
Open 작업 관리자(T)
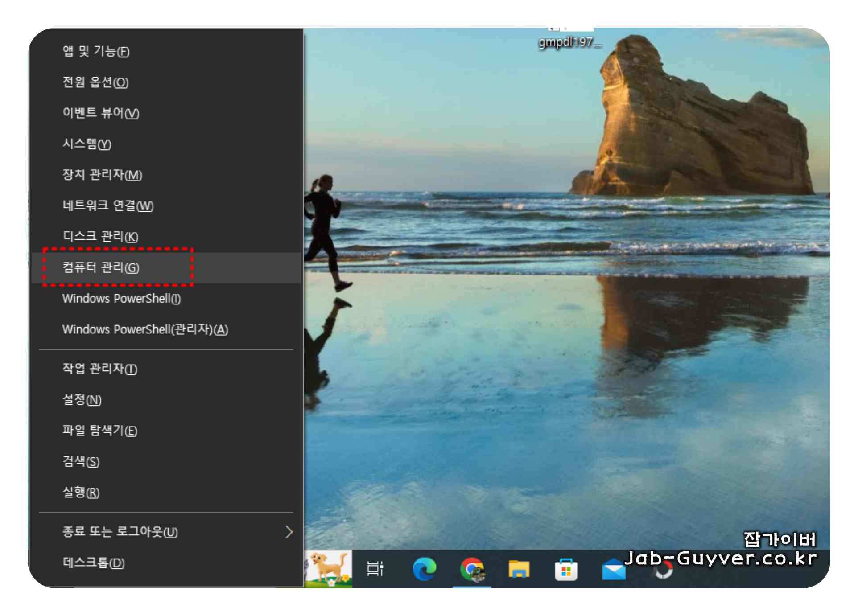point(167,369)
